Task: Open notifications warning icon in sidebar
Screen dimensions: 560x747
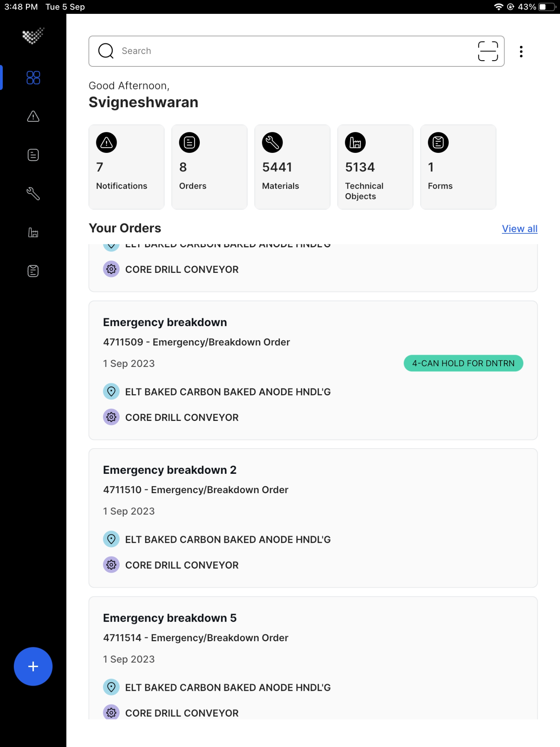Action: tap(33, 116)
